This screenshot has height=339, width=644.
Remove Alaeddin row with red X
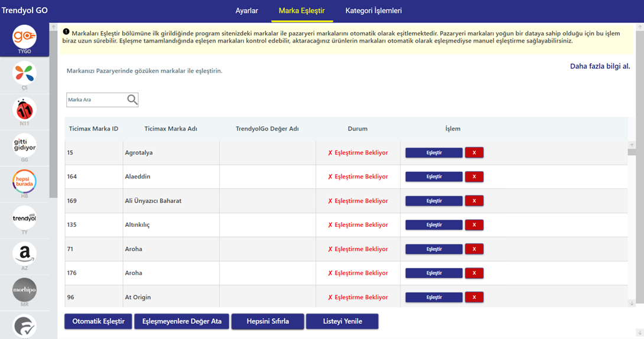pos(474,177)
